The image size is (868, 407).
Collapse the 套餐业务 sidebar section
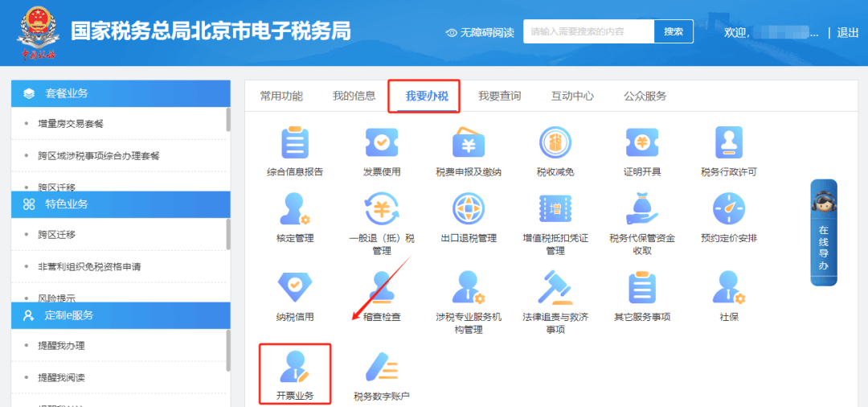119,93
